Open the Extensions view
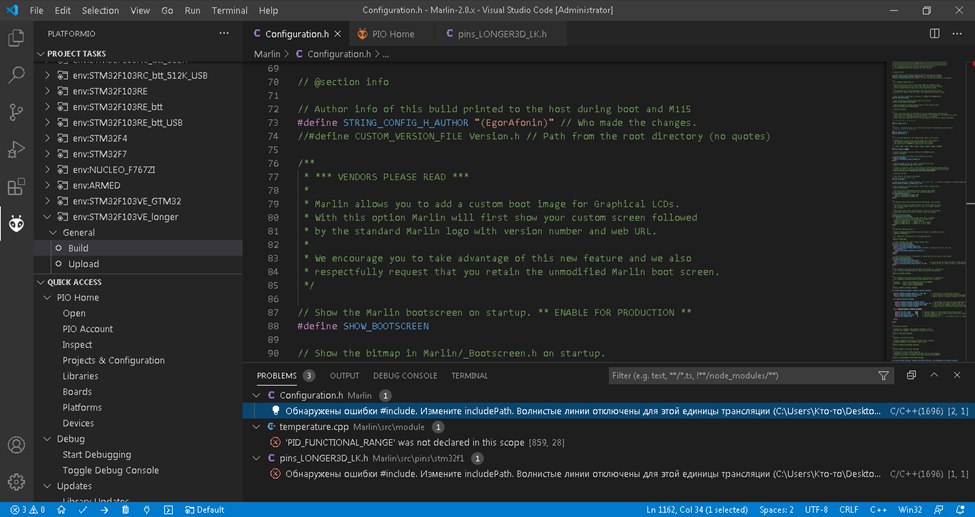975x517 pixels. pos(16,187)
